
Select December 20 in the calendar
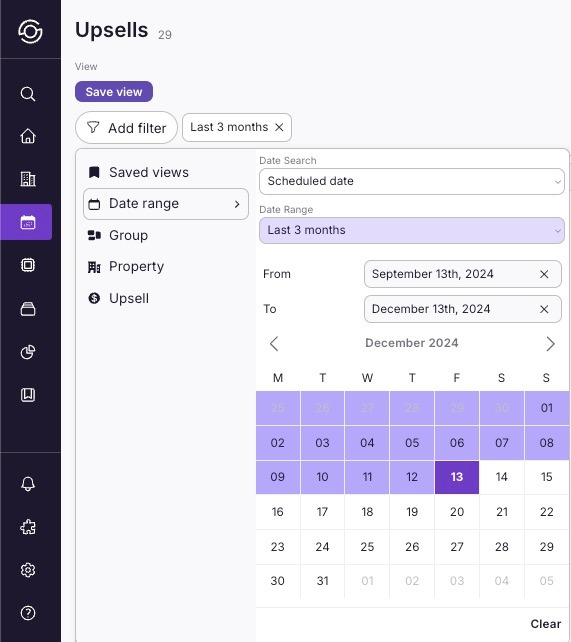(x=457, y=512)
